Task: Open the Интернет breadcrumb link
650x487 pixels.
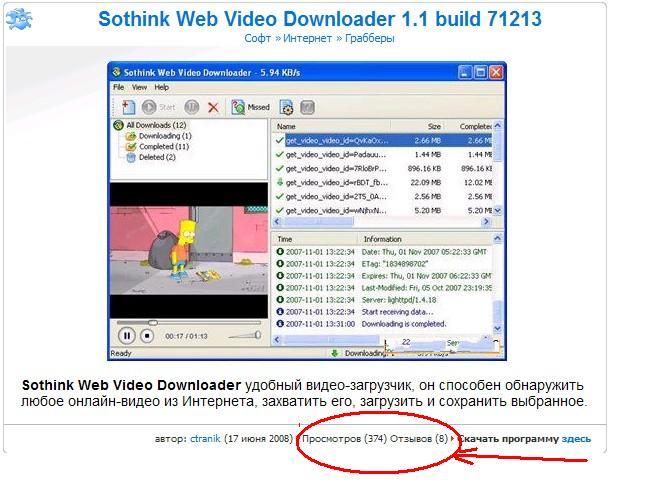Action: [307, 39]
